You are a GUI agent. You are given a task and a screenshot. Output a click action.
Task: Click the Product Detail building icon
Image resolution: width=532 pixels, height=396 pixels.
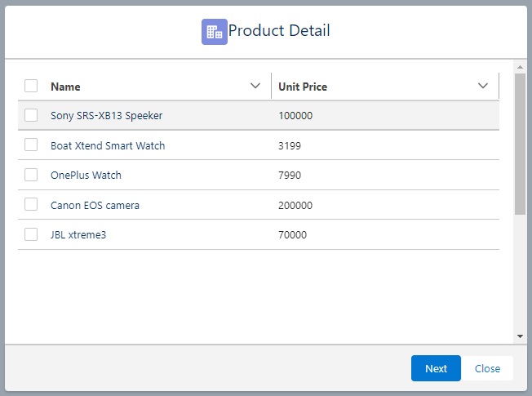(x=215, y=32)
